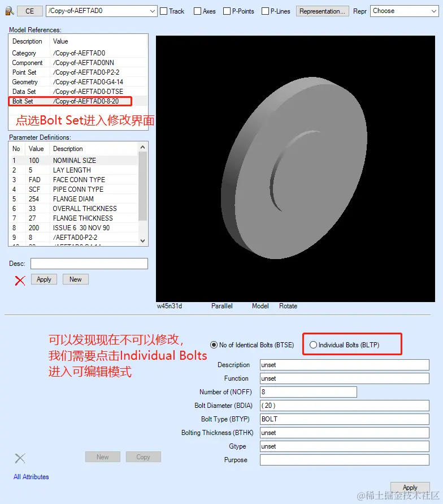Viewport: 443px width, 504px height.
Task: Select parameter 1 NOMINAL SIZE
Action: tap(74, 161)
